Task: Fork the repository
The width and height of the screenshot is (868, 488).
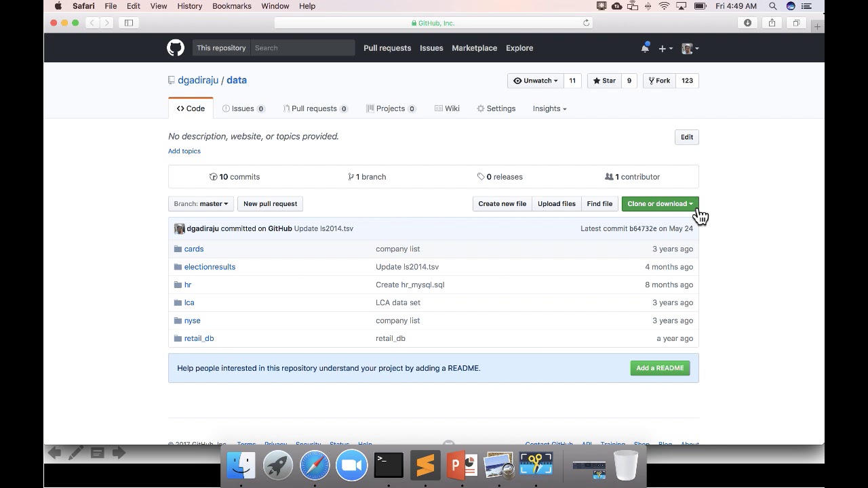Action: (659, 81)
